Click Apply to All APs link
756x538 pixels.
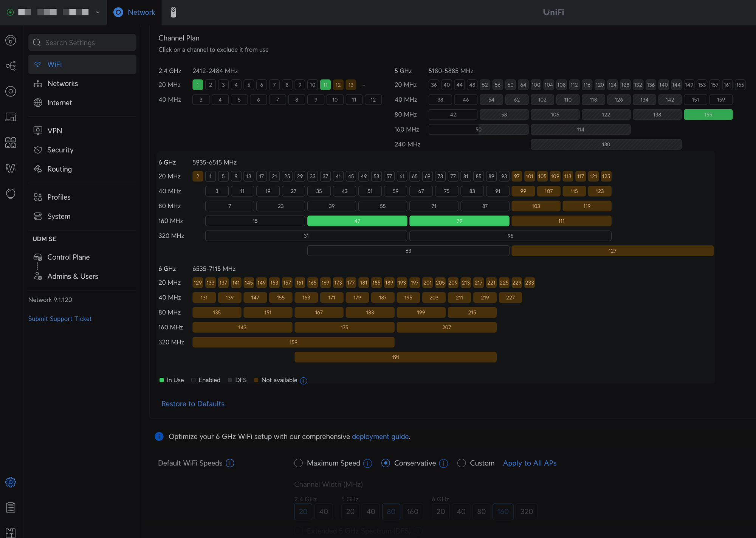point(530,463)
